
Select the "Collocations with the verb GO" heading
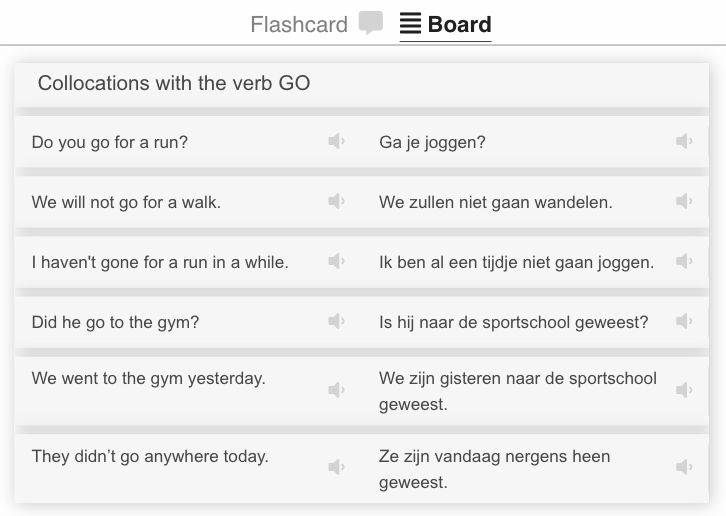(174, 83)
